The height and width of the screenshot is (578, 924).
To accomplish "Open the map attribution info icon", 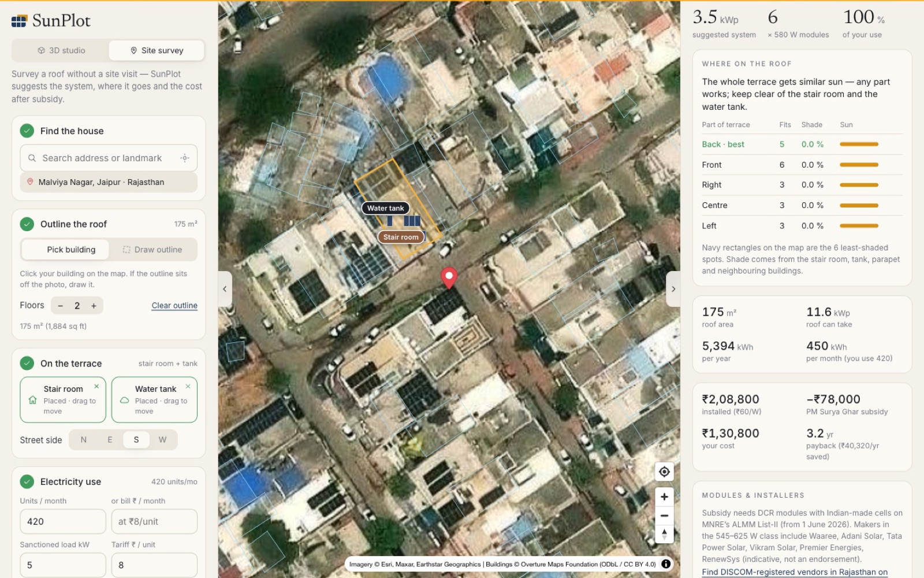I will click(x=666, y=564).
